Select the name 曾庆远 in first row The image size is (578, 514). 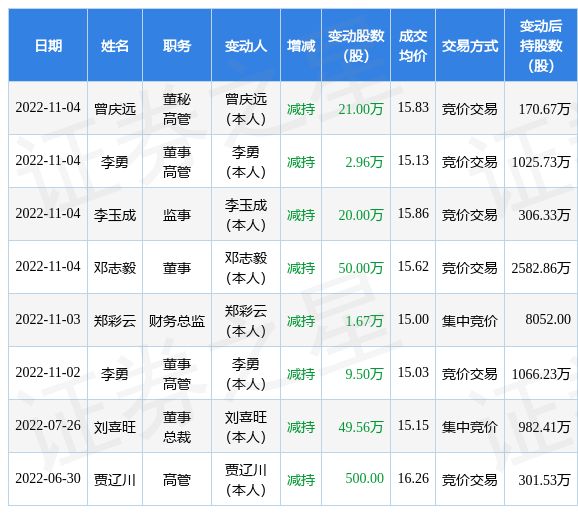[x=115, y=108]
